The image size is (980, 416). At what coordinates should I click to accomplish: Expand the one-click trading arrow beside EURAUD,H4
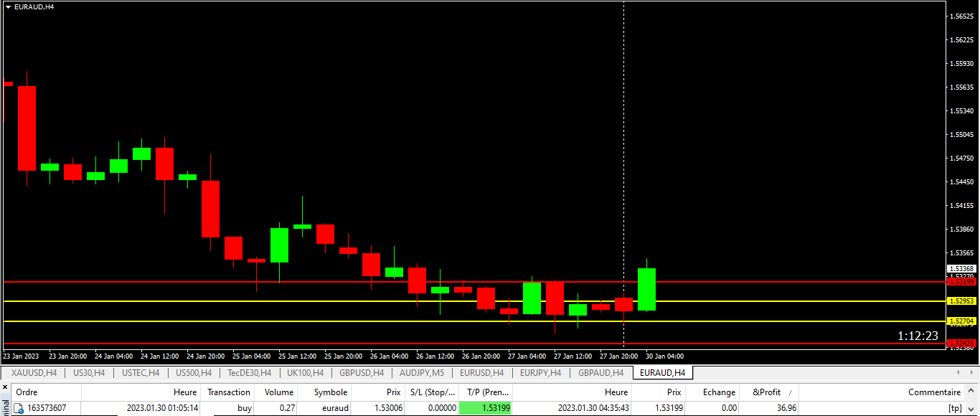(8, 6)
